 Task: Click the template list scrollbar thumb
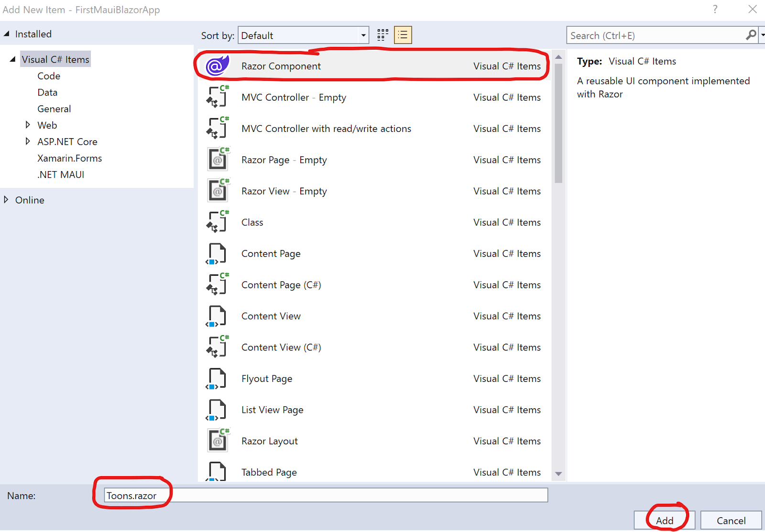tap(558, 123)
